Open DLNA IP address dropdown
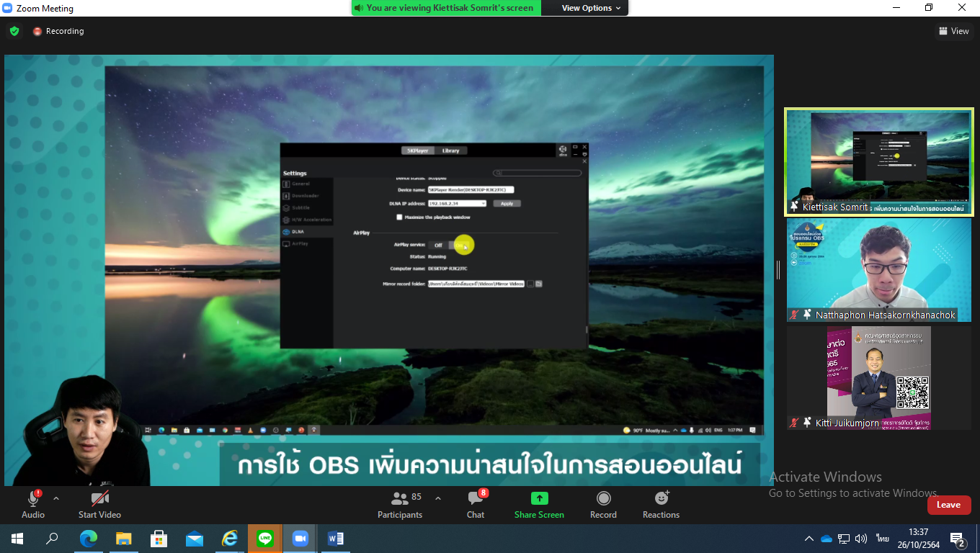 point(458,204)
